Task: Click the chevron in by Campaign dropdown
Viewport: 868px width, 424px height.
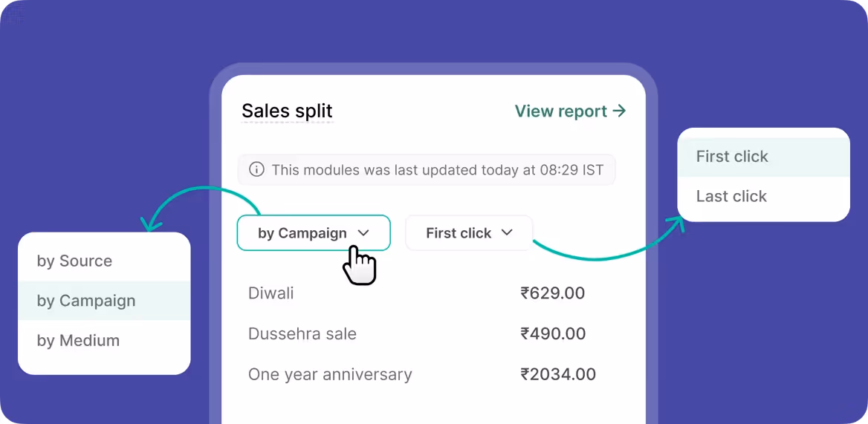Action: click(x=363, y=233)
